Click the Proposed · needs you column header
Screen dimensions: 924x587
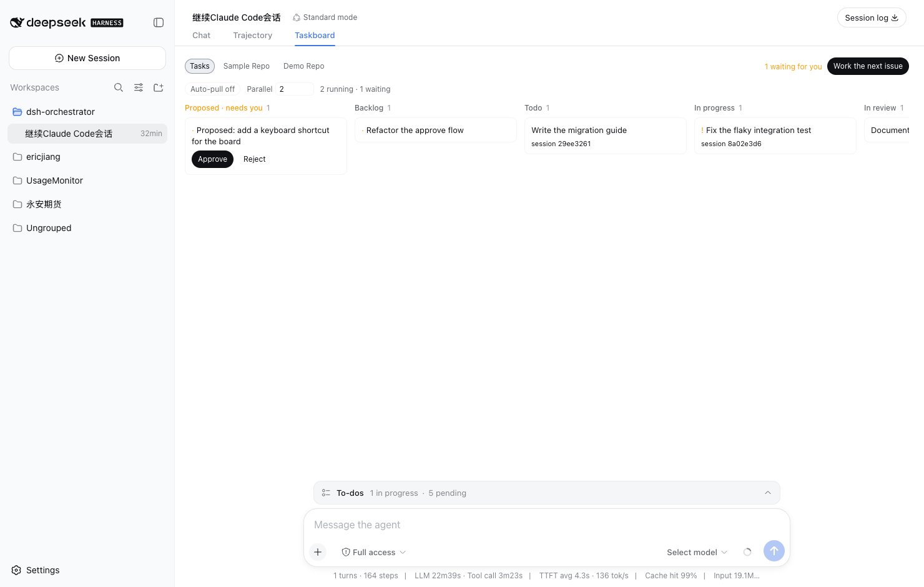tap(224, 108)
